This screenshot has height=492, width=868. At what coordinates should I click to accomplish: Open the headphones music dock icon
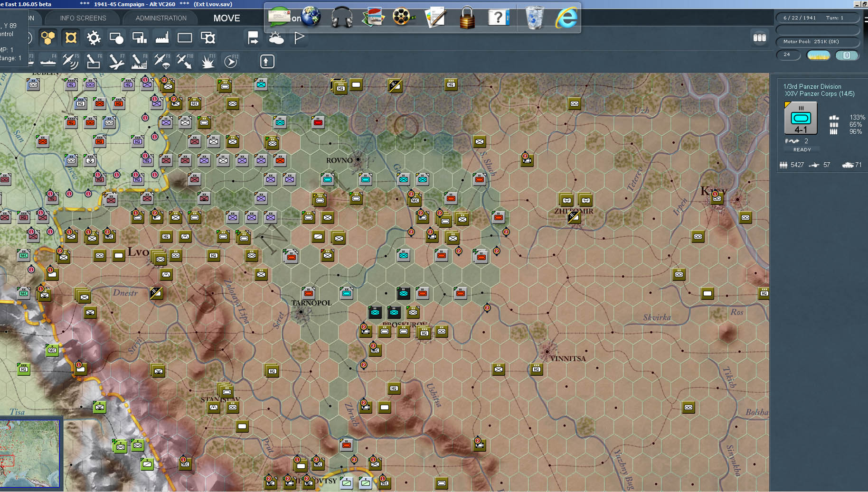tap(342, 17)
